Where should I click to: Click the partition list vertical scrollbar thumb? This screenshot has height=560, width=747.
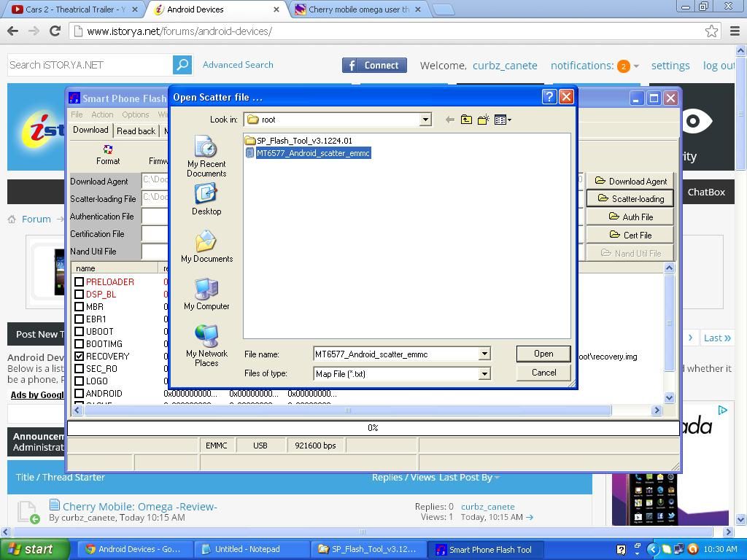pyautogui.click(x=669, y=323)
